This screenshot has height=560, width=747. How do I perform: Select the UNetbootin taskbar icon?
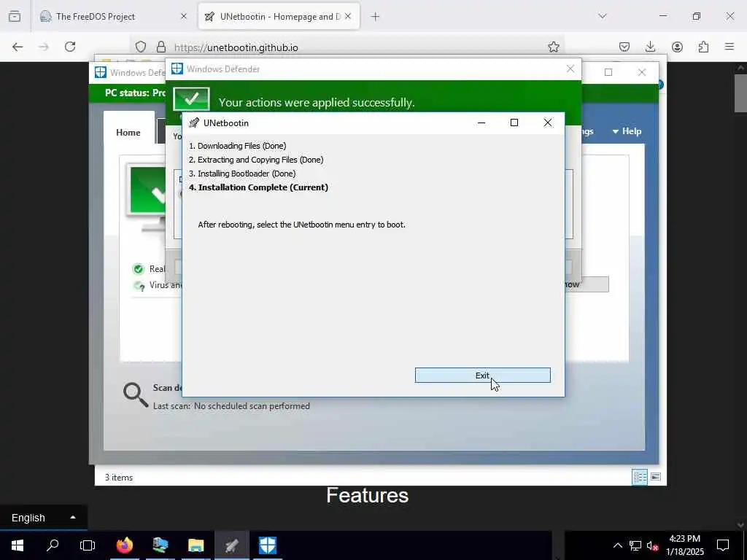[x=231, y=545]
